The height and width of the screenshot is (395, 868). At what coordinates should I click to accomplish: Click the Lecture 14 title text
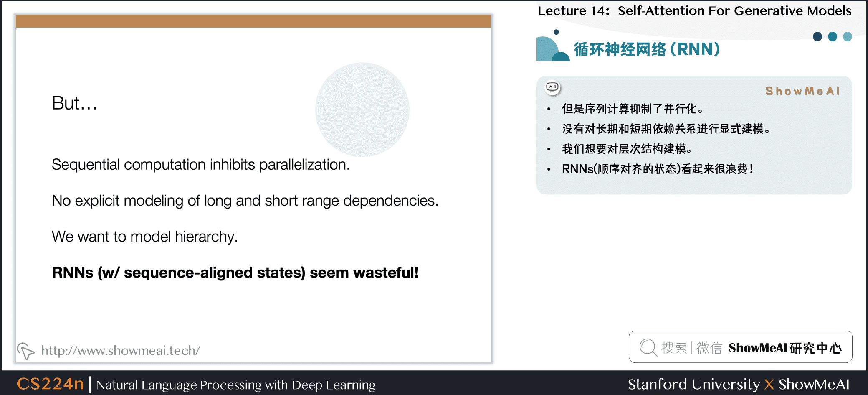point(694,10)
